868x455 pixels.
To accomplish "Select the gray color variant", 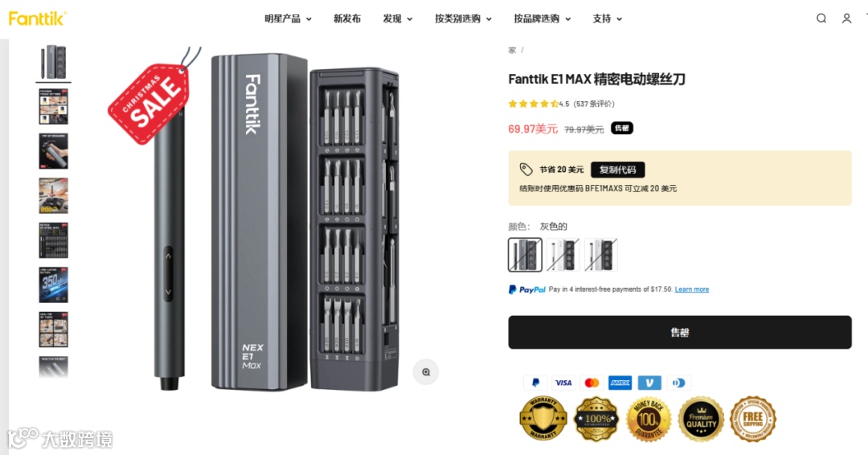I will tap(525, 255).
